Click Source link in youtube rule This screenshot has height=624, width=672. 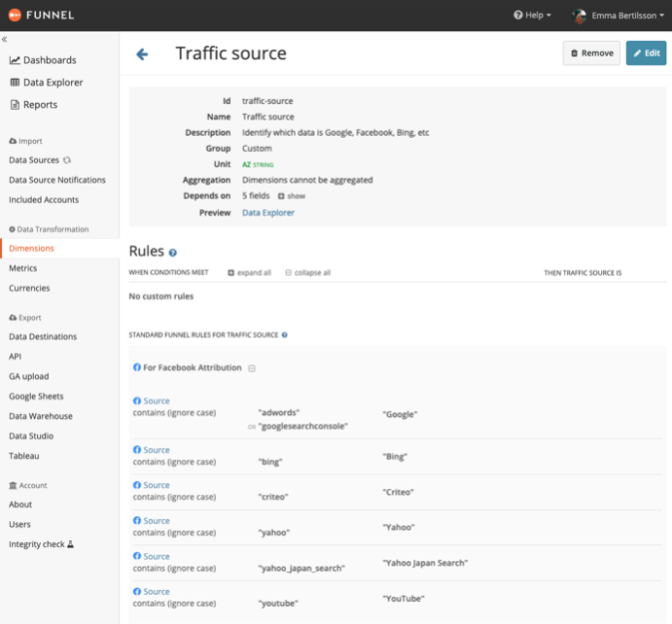pyautogui.click(x=157, y=592)
